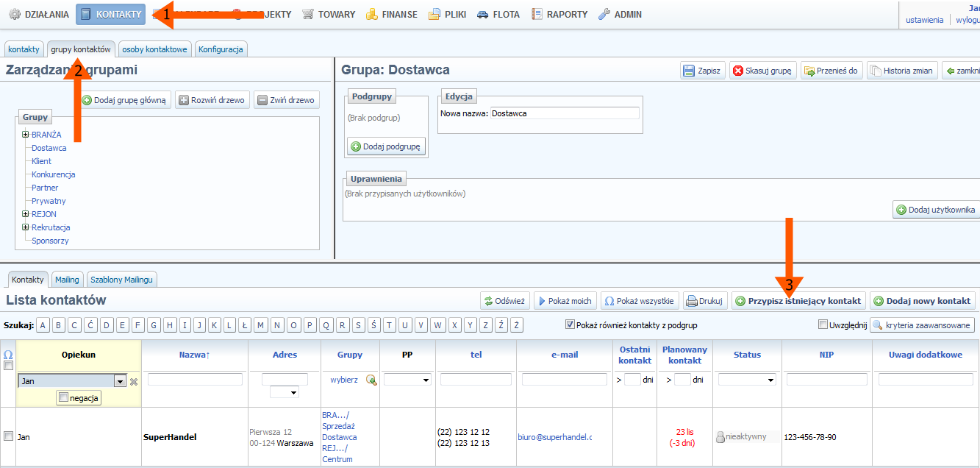Switch to the osoby kontaktowe tab
This screenshot has height=468, width=980.
[x=154, y=49]
